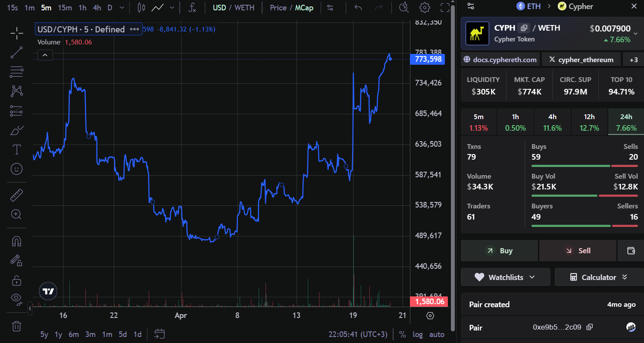Select the ruler measure tool
The image size is (644, 343).
pyautogui.click(x=17, y=195)
